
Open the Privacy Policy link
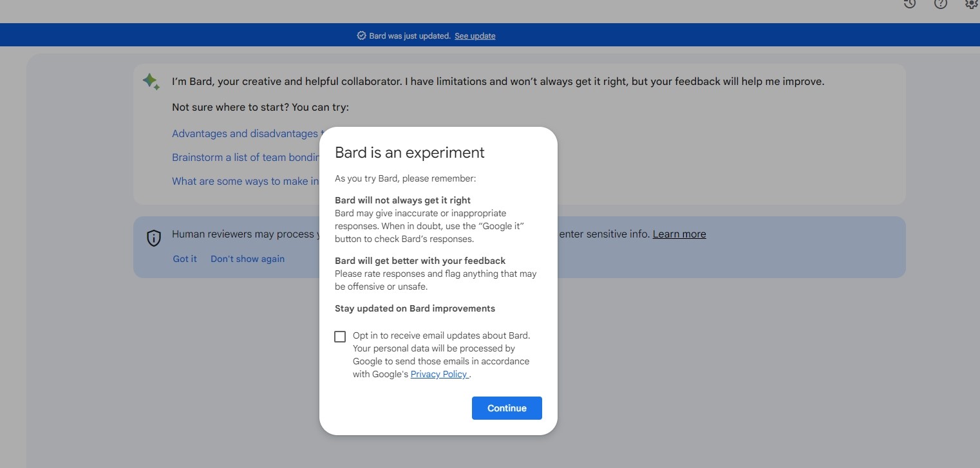pos(439,374)
